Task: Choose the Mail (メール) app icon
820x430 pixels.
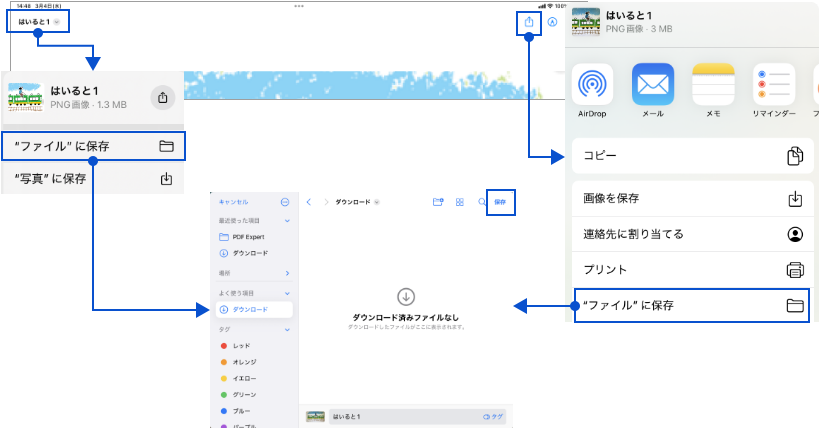Action: click(652, 85)
